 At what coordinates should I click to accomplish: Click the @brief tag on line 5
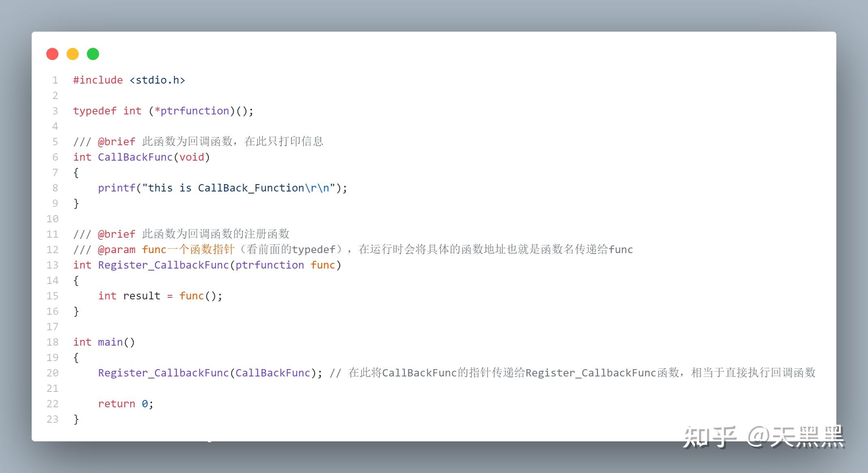[117, 142]
